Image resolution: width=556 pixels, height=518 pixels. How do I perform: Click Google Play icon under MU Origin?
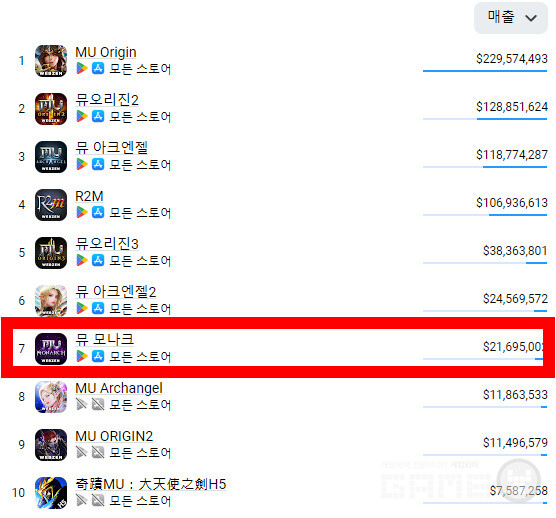click(82, 68)
